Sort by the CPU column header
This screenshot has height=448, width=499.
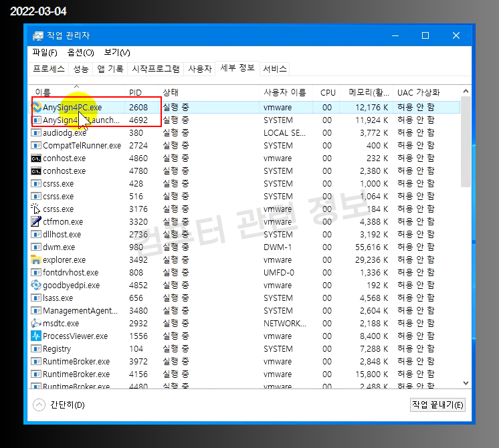click(326, 92)
